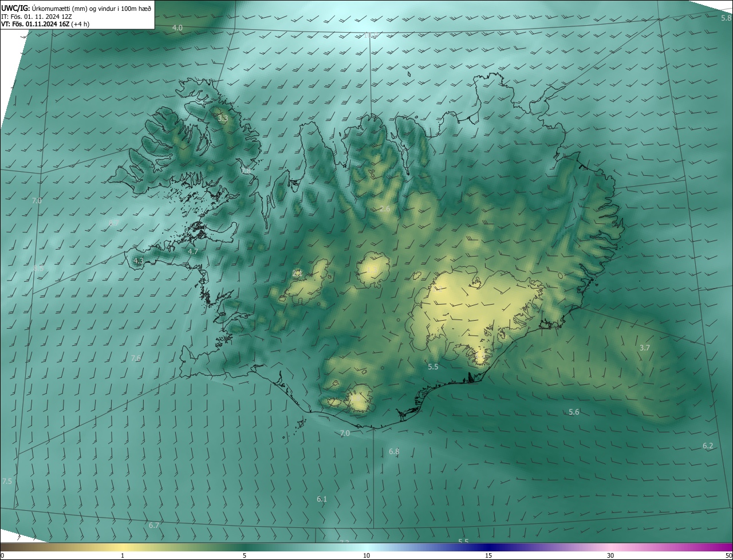Click the 5.8 value on the map
Viewport: 733px width, 560px height.
click(x=726, y=18)
